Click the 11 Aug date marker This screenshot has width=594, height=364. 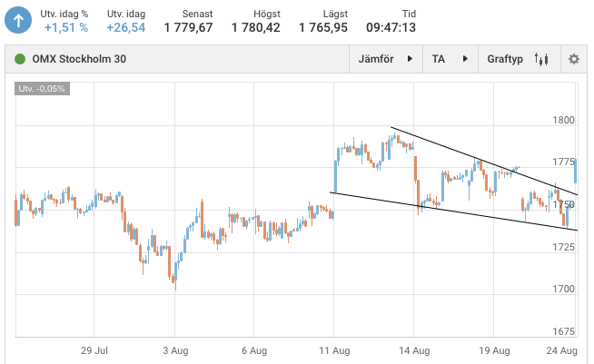[x=336, y=349]
